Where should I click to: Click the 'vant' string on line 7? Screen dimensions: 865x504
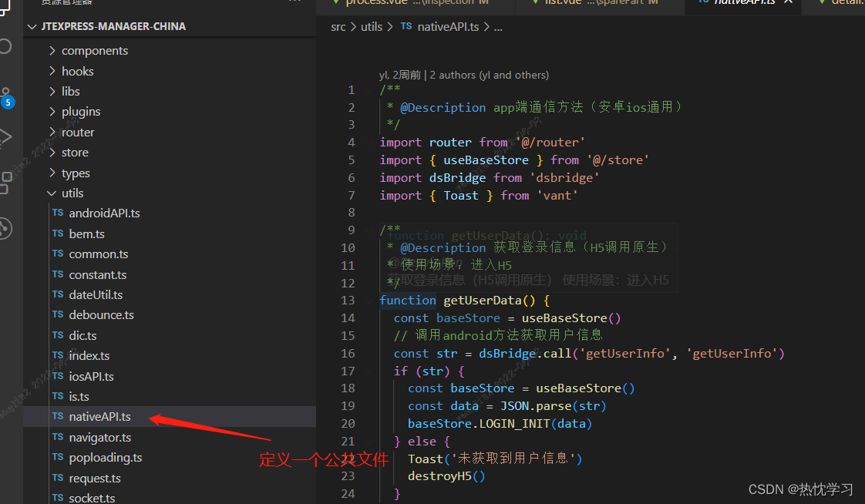557,195
